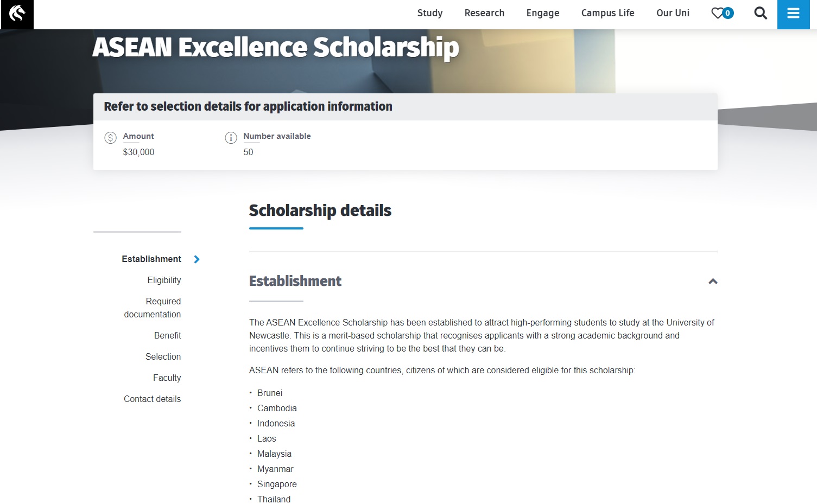Click the Number available info icon

[x=231, y=138]
